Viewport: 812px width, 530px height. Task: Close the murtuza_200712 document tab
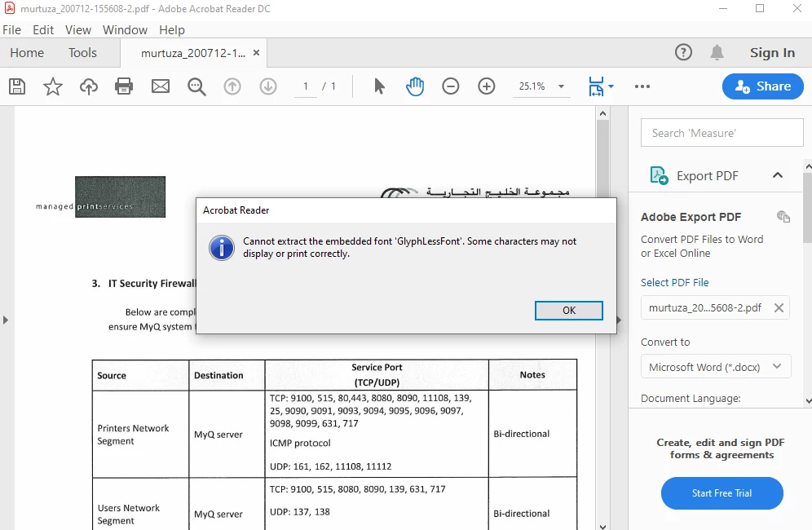256,53
